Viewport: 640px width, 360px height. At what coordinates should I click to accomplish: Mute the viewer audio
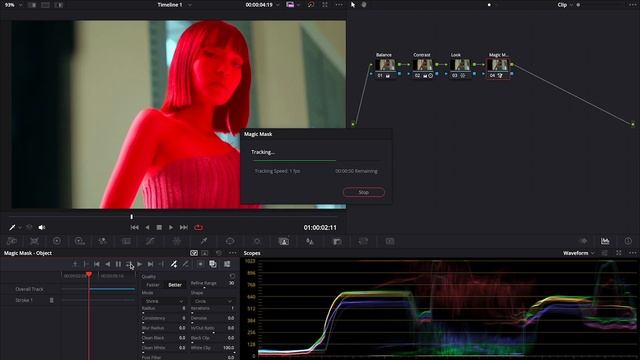click(x=42, y=227)
